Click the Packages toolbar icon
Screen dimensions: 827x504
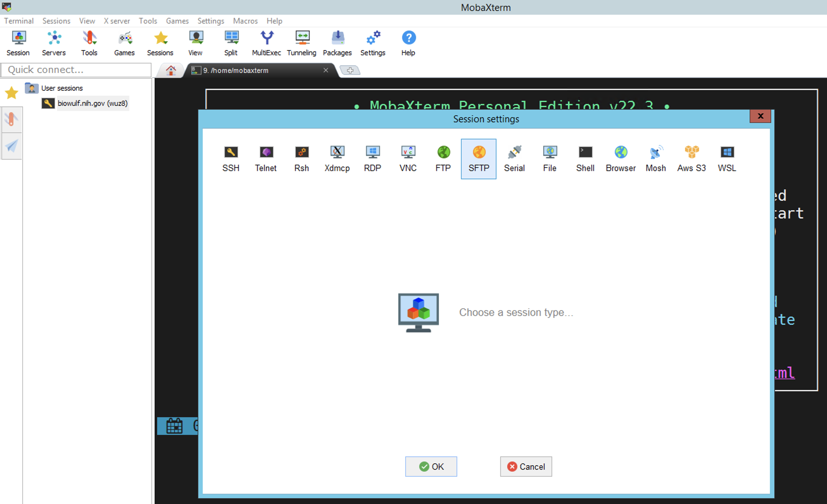click(337, 44)
